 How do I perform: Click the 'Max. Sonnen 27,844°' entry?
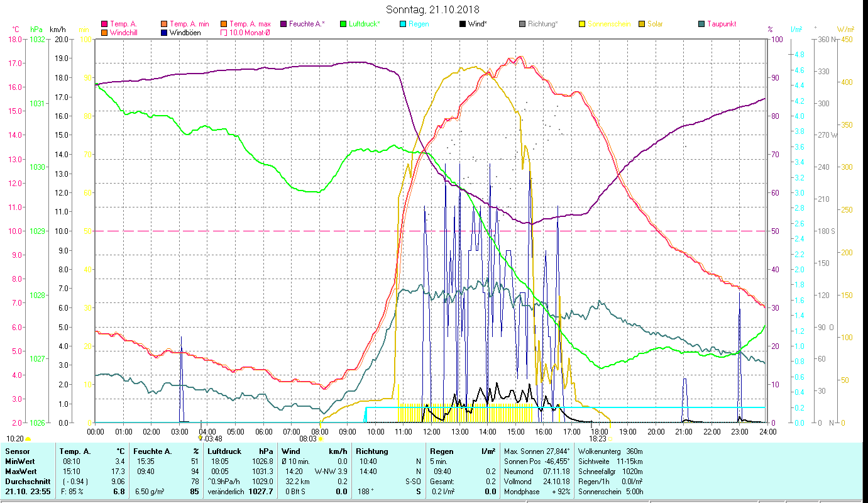(x=537, y=451)
